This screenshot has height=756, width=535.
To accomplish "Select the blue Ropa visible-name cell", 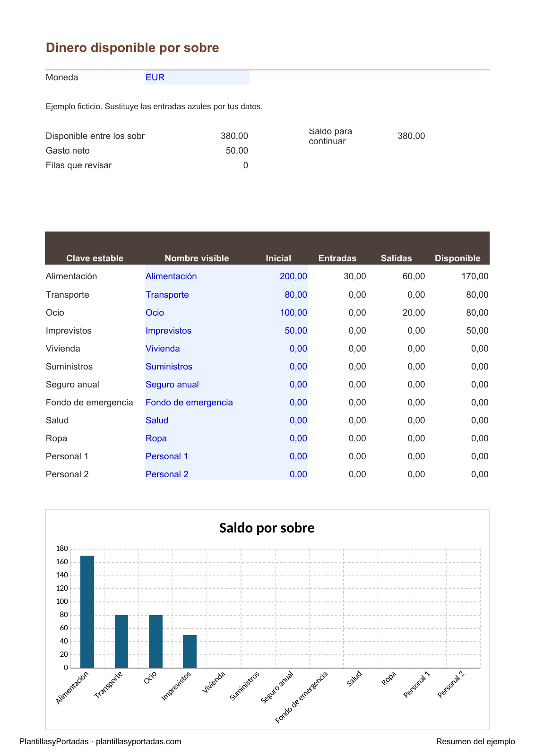I will point(197,438).
